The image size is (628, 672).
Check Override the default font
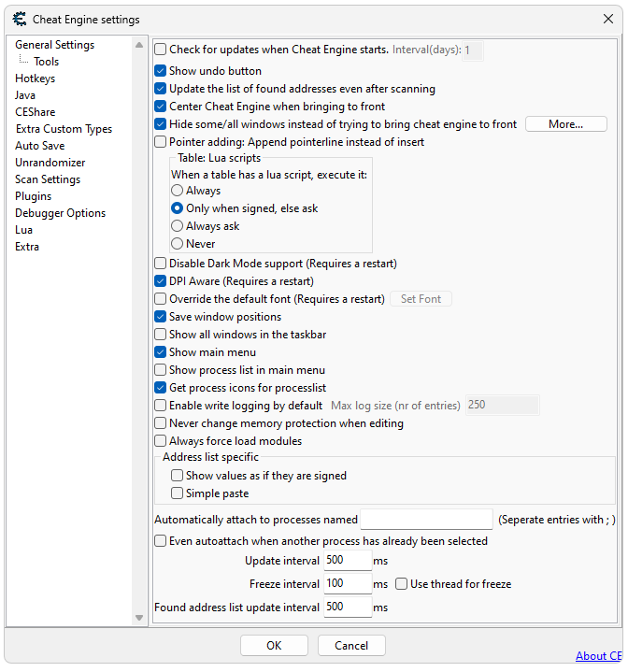[x=160, y=299]
